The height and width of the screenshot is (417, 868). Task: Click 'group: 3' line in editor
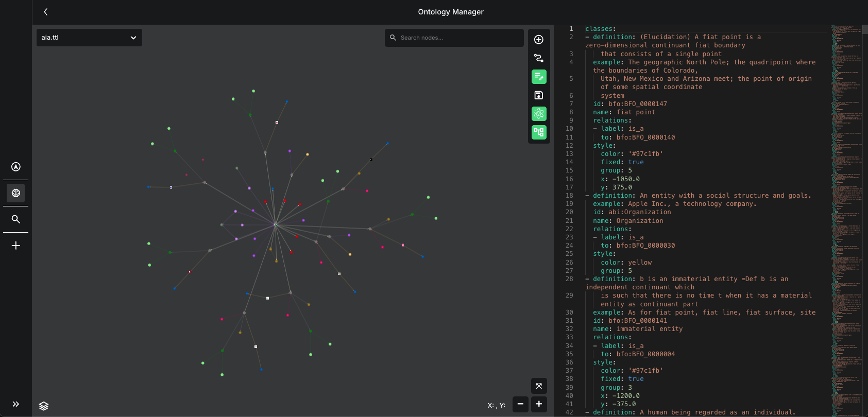(616, 388)
